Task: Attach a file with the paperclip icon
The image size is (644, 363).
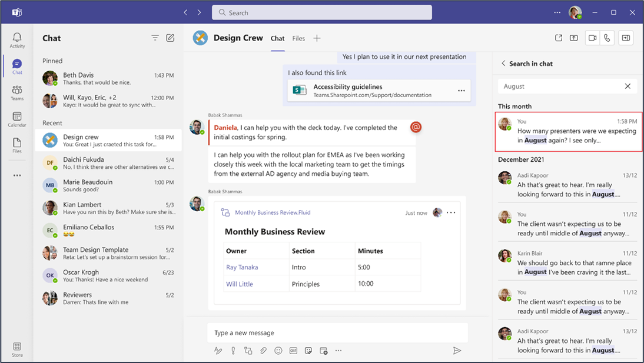Action: pyautogui.click(x=263, y=351)
